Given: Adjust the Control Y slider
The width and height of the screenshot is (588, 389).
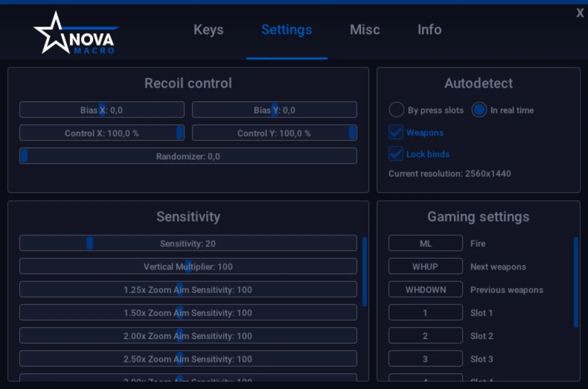Looking at the screenshot, I should pos(274,133).
